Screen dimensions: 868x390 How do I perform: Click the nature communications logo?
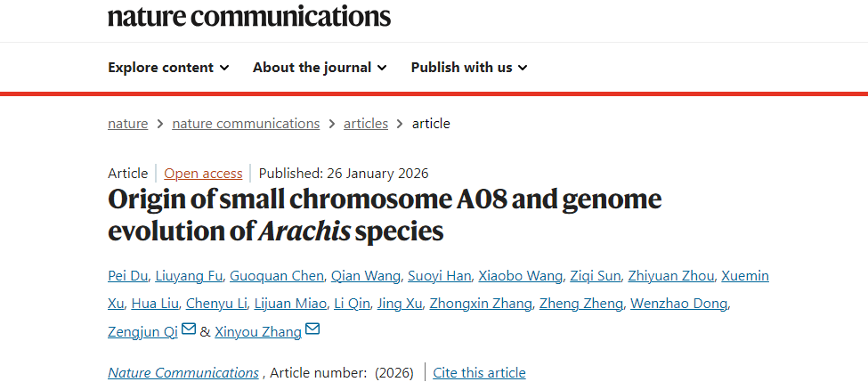pos(249,16)
